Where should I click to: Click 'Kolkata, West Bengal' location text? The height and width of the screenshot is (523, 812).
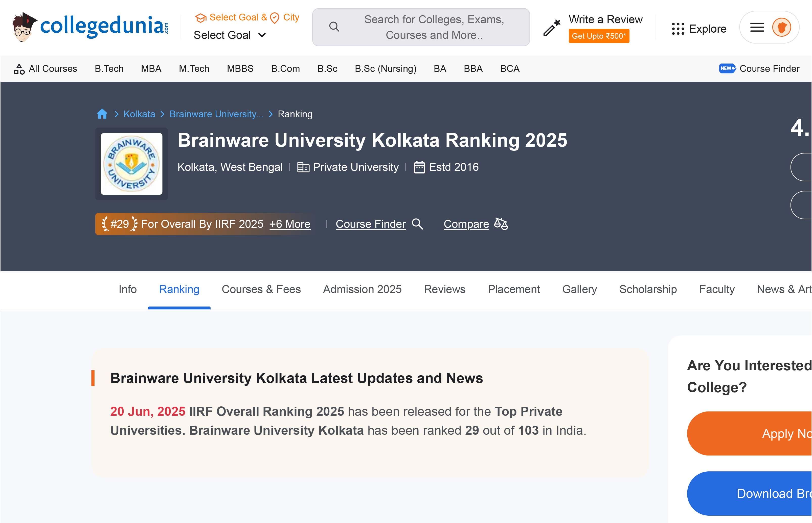(230, 167)
